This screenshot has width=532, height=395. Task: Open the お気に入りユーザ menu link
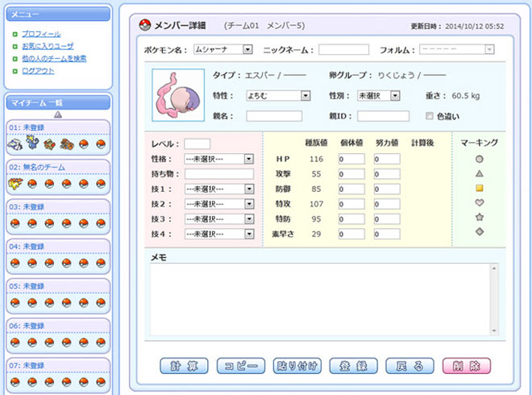click(x=48, y=46)
